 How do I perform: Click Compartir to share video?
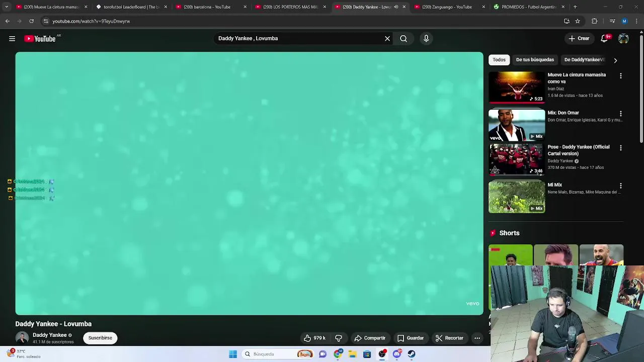[370, 338]
